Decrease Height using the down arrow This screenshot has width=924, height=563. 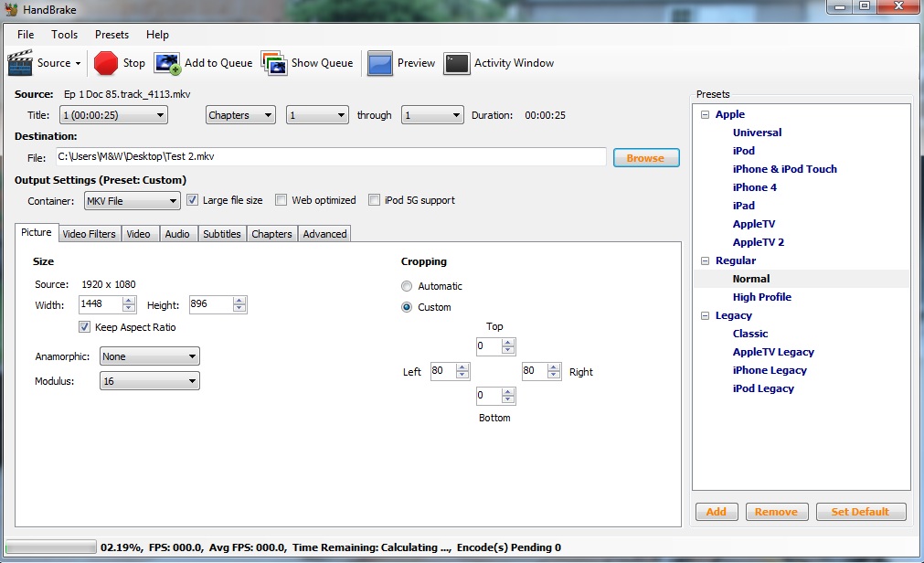click(239, 308)
